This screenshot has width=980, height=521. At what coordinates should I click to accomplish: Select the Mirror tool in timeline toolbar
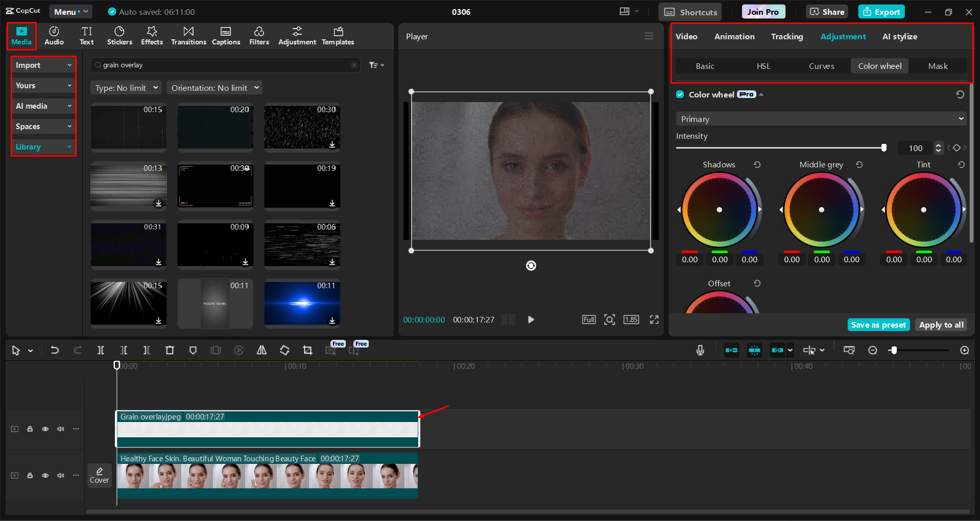(261, 350)
